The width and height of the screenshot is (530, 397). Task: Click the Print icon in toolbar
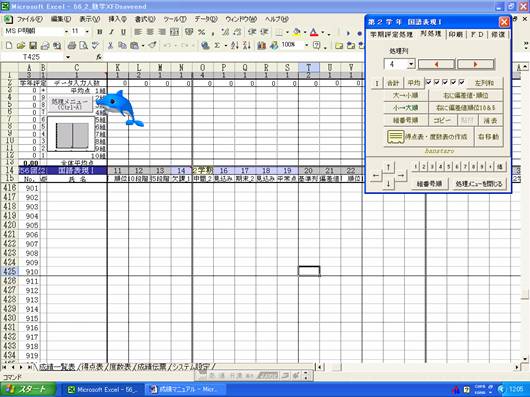[x=72, y=45]
